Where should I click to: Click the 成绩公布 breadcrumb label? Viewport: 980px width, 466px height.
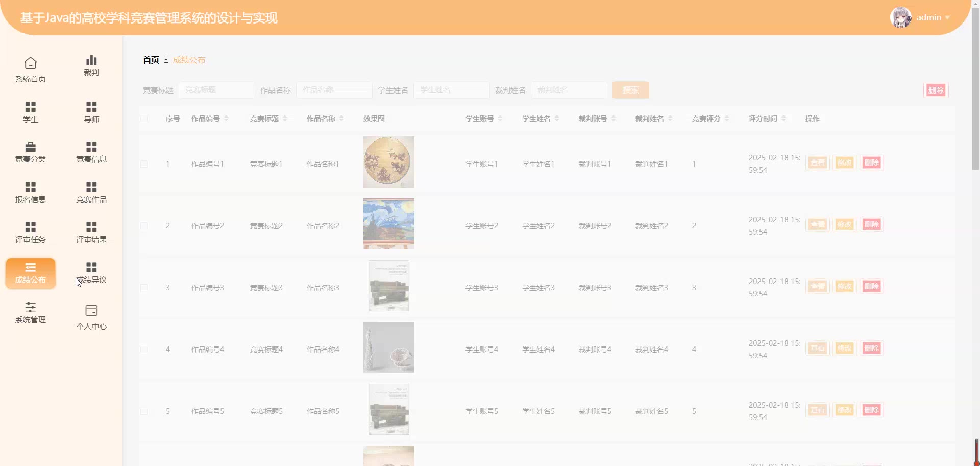coord(189,60)
